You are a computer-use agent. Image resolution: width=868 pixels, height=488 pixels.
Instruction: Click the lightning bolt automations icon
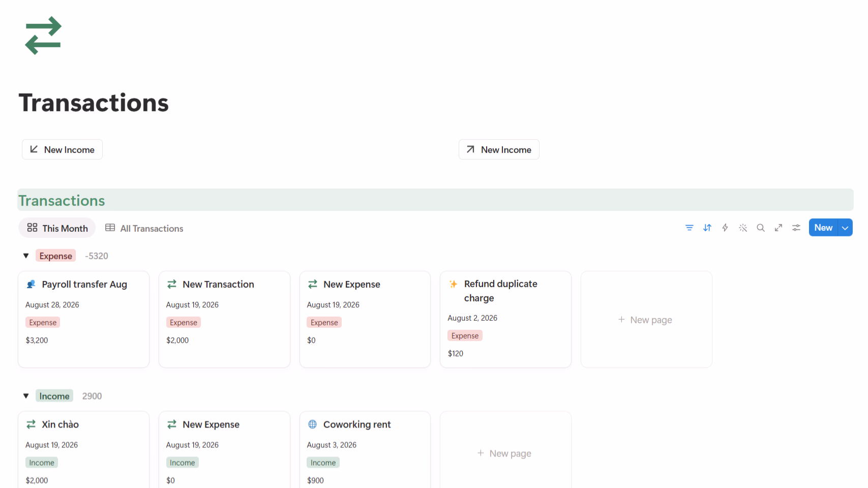coord(725,228)
